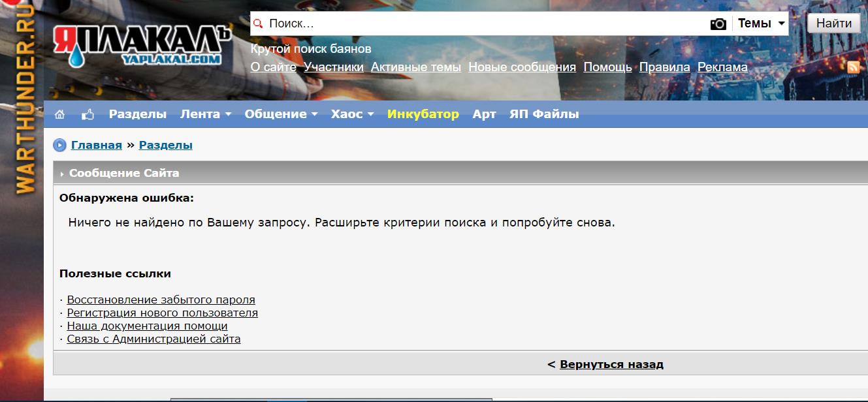This screenshot has width=868, height=402.
Task: Open Связь с Администрацией сайта link
Action: point(154,339)
